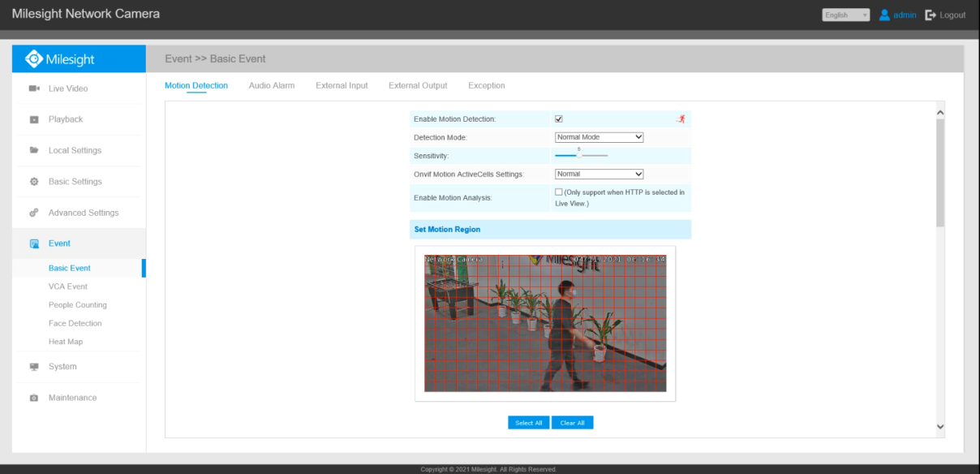Open the English language dropdown

point(845,15)
